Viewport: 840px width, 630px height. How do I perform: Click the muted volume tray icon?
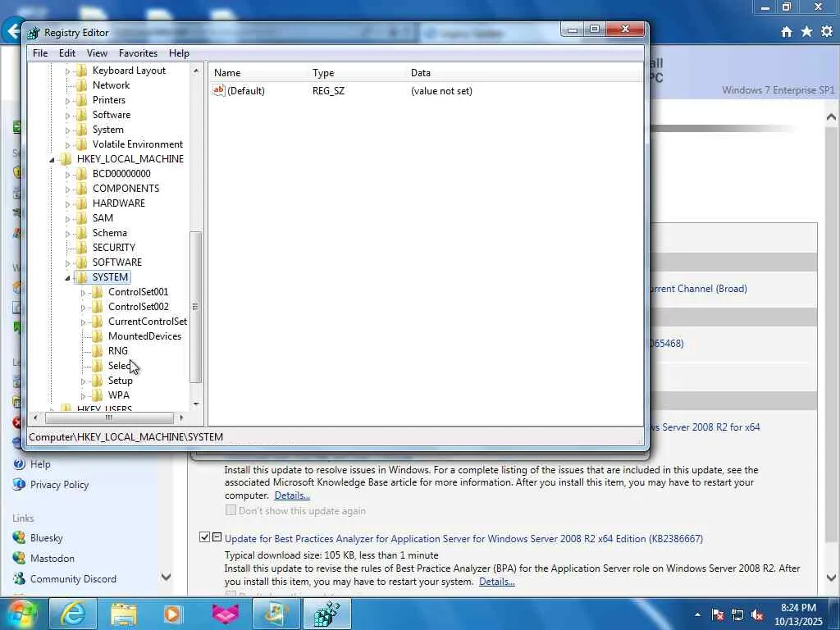(x=757, y=615)
